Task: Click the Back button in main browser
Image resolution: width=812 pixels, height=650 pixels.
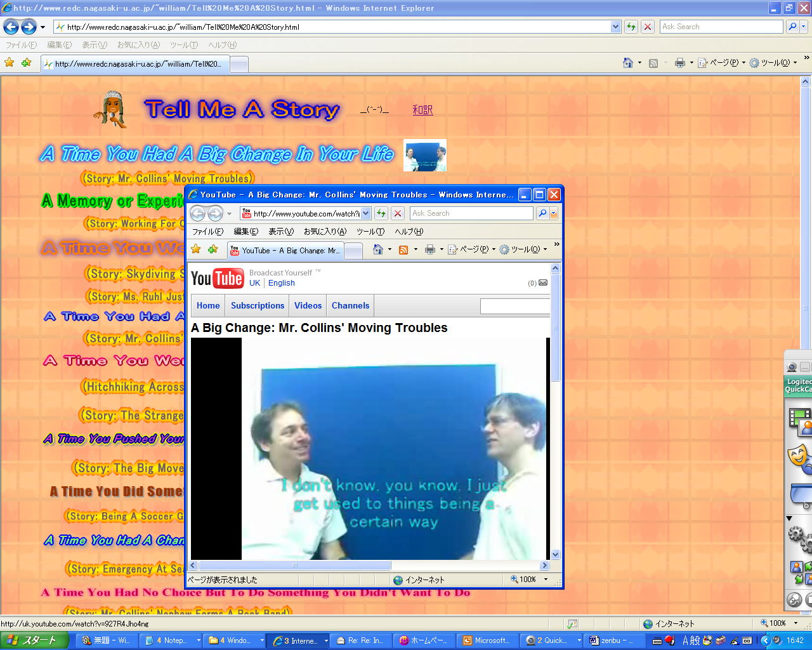Action: [x=11, y=27]
